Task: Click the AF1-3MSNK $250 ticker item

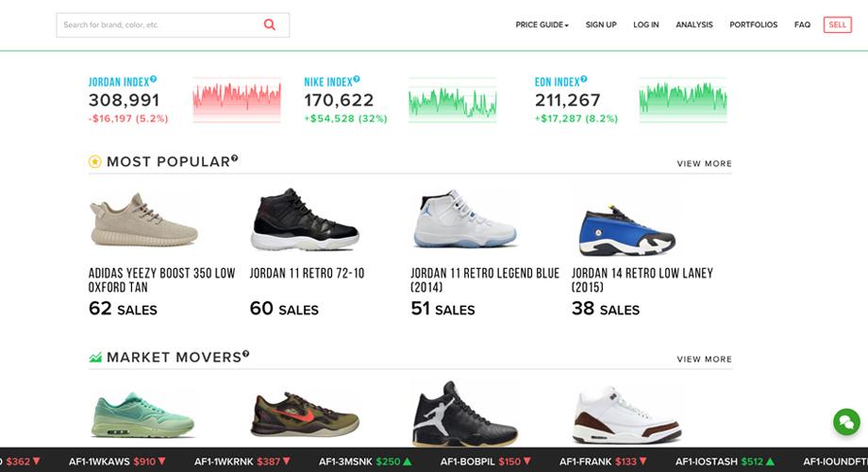Action: click(x=365, y=462)
